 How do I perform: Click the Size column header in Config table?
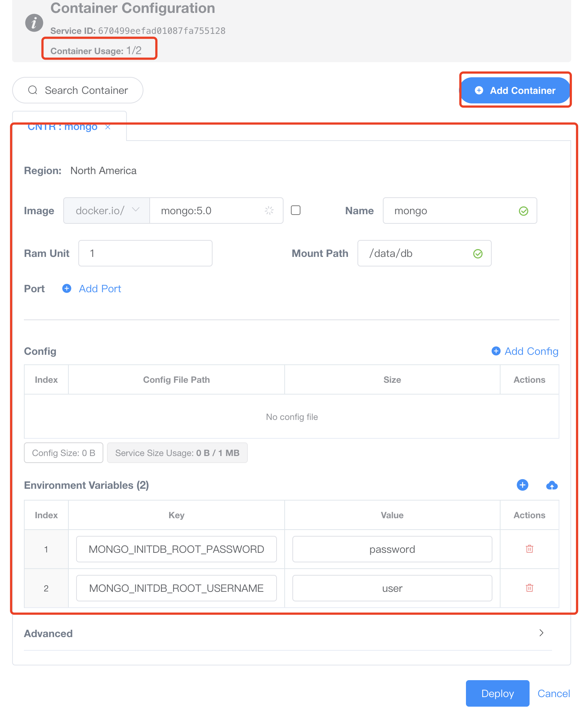(x=392, y=379)
